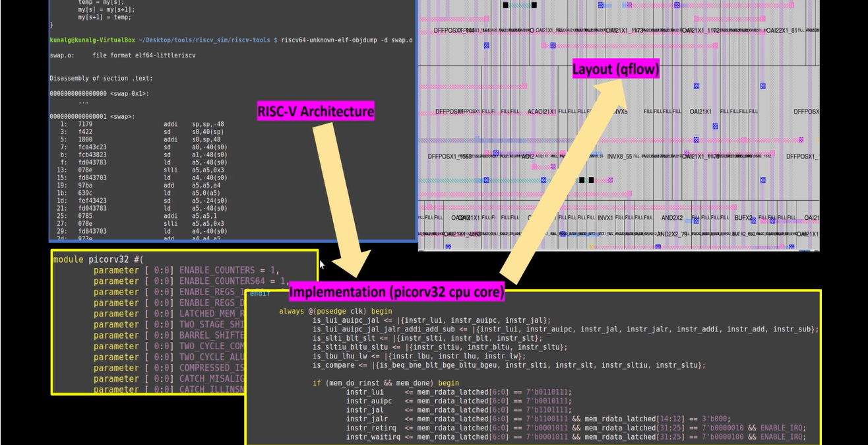Screen dimensions: 868x445
Task: Click 'always @(posedge clk) begin' line
Action: click(x=336, y=311)
